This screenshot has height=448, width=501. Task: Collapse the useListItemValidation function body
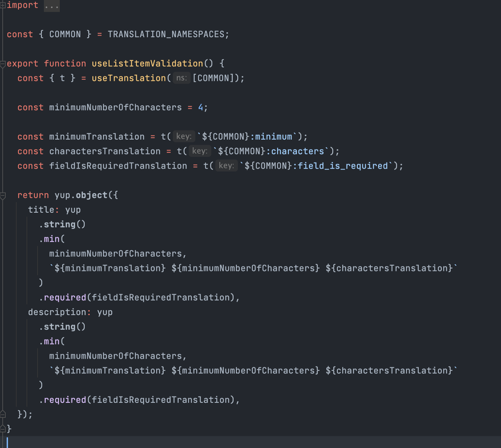3,63
